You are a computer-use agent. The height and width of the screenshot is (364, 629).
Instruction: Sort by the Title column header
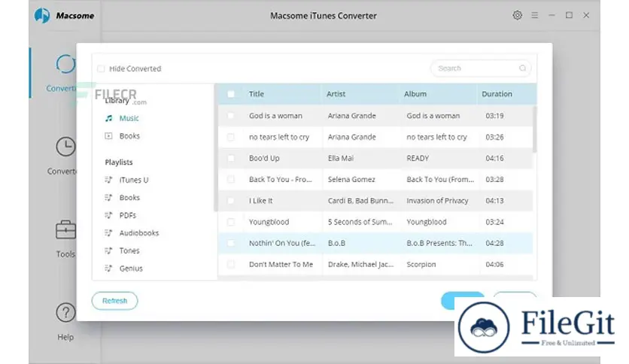(x=257, y=94)
